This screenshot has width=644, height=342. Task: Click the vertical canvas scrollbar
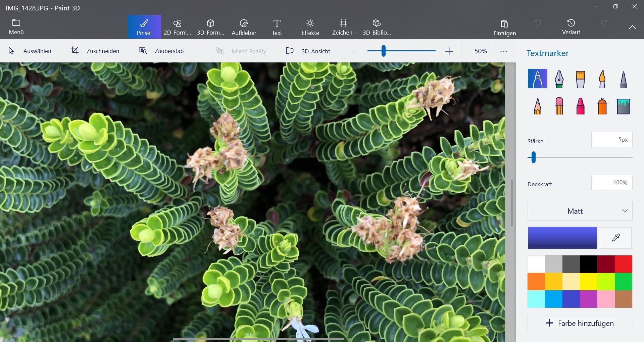(x=512, y=203)
